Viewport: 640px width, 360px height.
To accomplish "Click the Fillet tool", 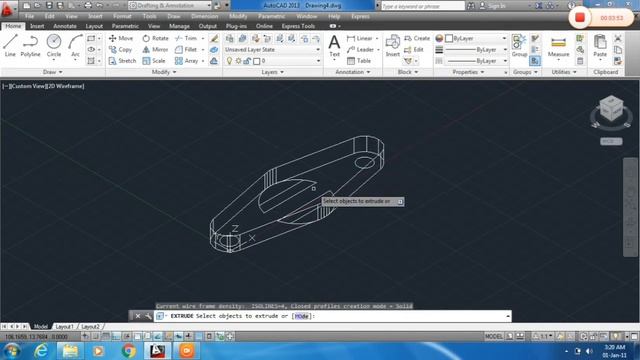I will click(186, 49).
